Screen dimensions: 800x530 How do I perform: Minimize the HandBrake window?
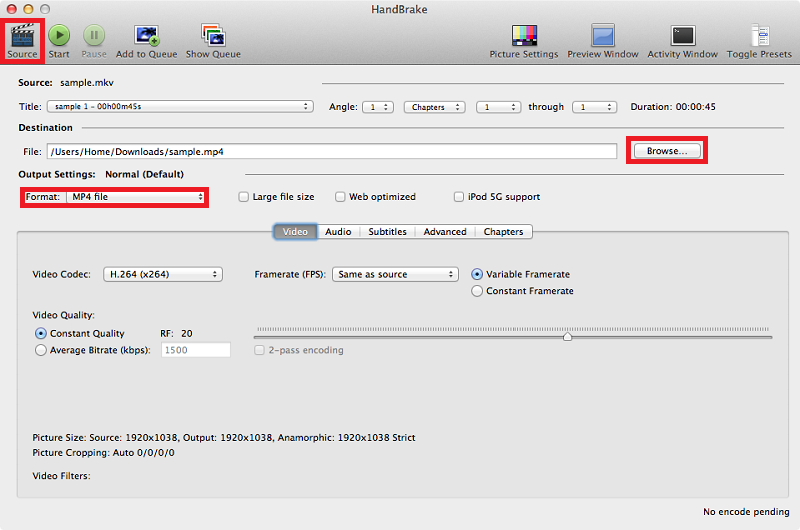click(x=28, y=9)
